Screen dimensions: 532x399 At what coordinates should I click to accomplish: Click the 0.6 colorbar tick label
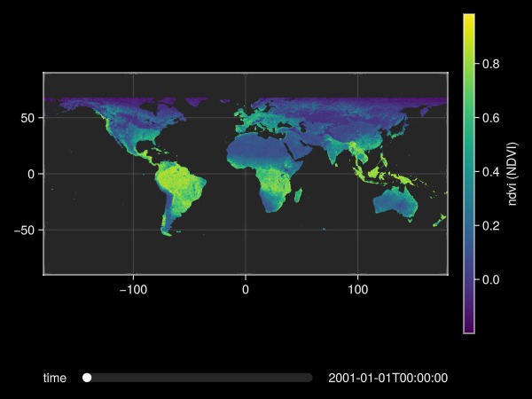click(491, 118)
